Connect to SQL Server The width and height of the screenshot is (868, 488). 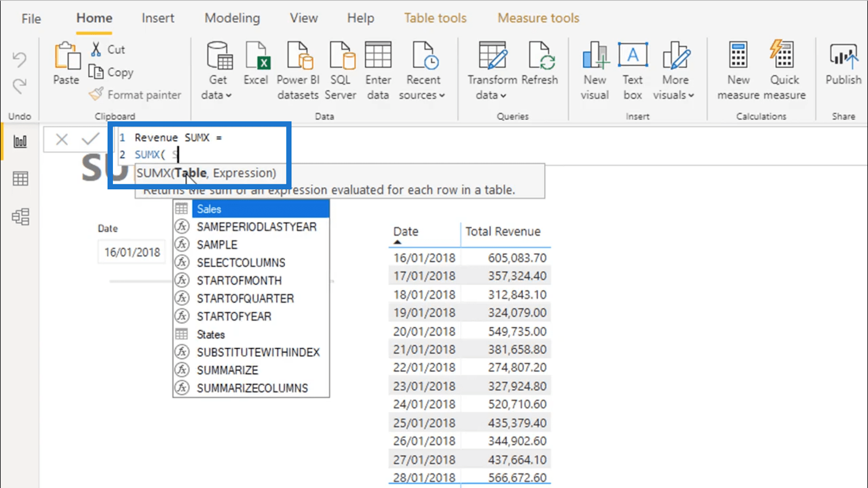(x=341, y=70)
